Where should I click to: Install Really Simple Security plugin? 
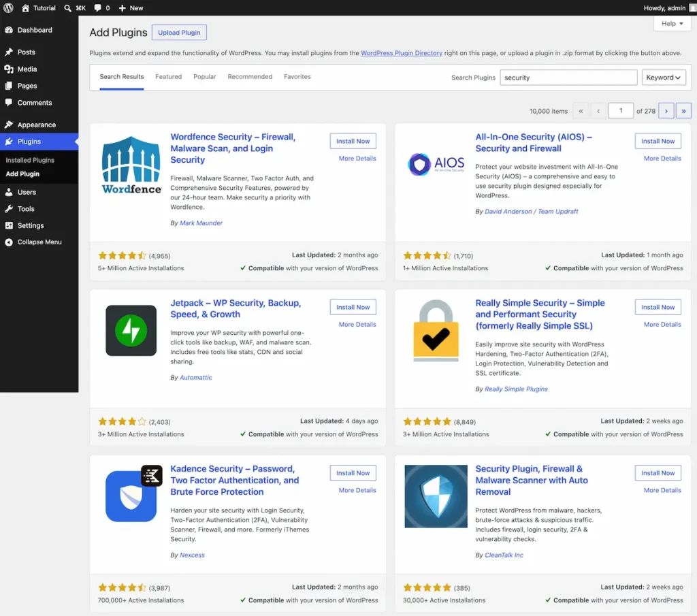point(658,307)
